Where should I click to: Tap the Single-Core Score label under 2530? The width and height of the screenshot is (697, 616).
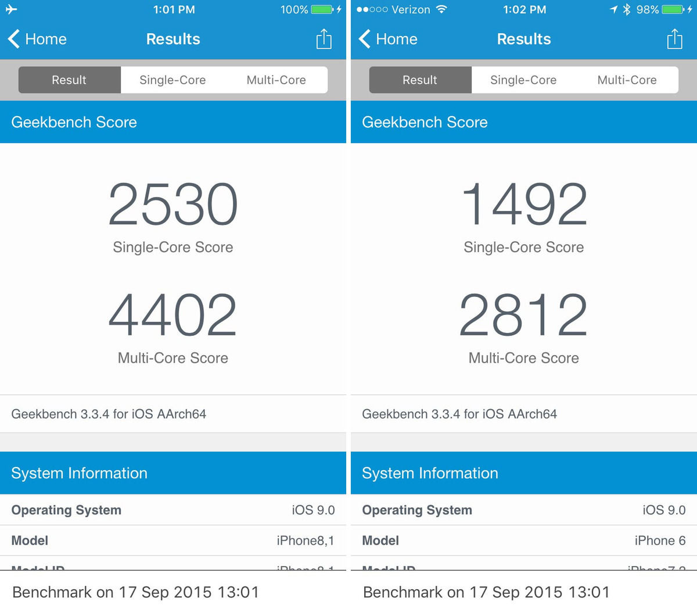[x=173, y=247]
